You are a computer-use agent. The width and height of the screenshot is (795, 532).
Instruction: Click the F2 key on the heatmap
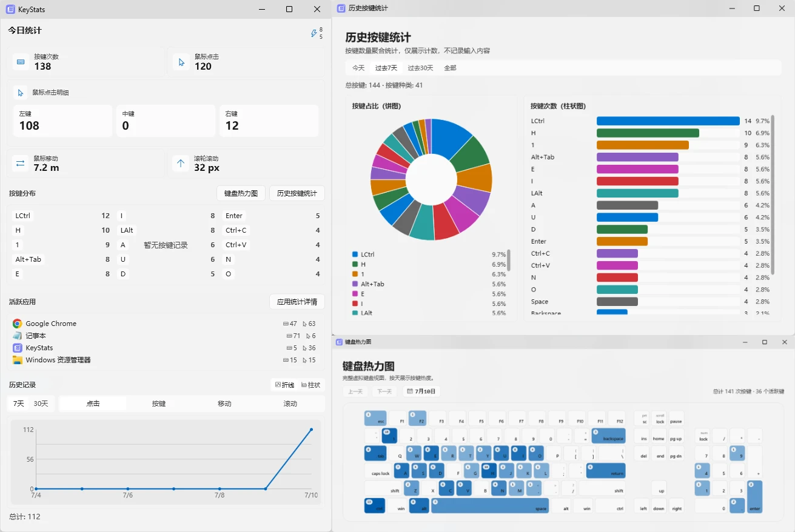pyautogui.click(x=418, y=418)
